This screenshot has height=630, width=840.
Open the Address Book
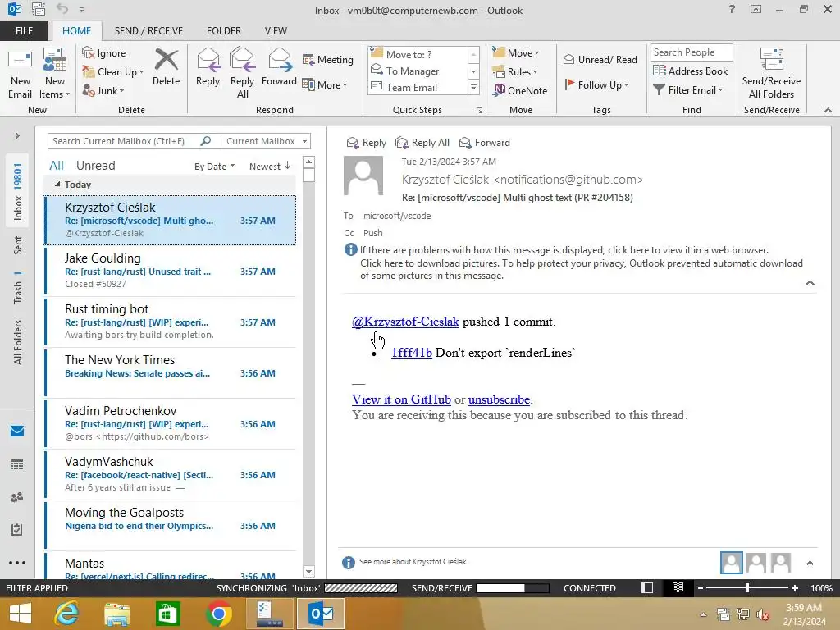(690, 71)
